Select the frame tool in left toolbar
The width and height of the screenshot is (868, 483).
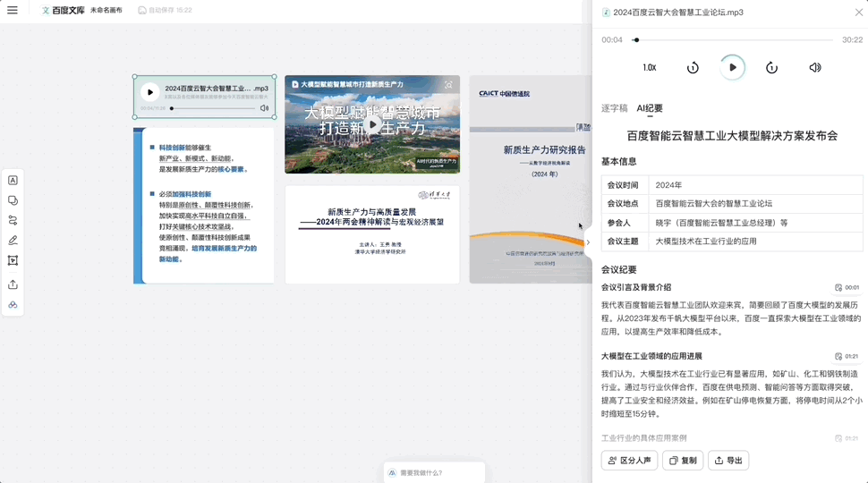click(x=13, y=260)
